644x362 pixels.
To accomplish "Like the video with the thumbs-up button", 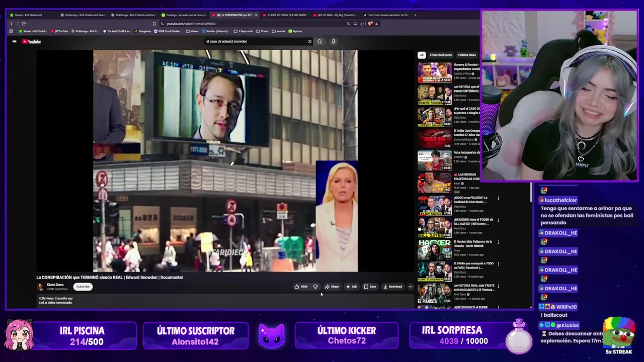I will (301, 287).
